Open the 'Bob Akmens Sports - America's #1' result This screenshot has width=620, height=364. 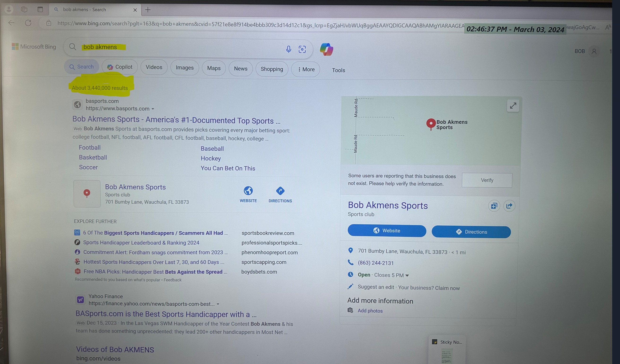pos(176,120)
